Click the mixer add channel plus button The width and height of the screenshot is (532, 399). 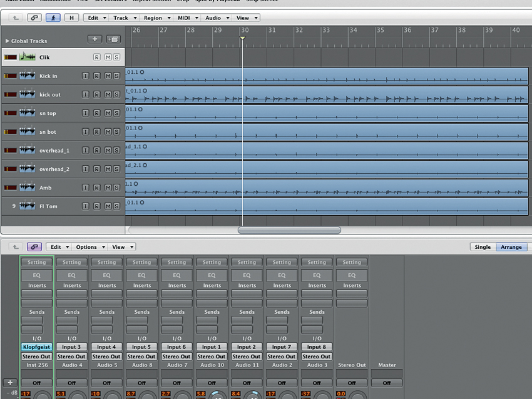tap(10, 383)
